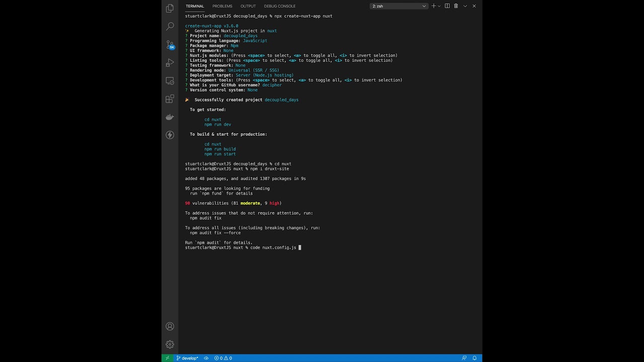Click 'npm run build' command text
The image size is (644, 362).
[220, 149]
